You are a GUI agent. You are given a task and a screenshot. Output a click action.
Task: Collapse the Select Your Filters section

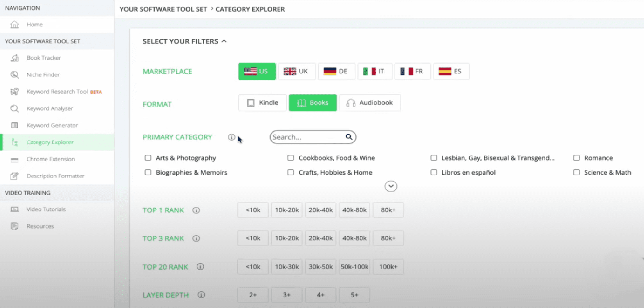[x=224, y=41]
